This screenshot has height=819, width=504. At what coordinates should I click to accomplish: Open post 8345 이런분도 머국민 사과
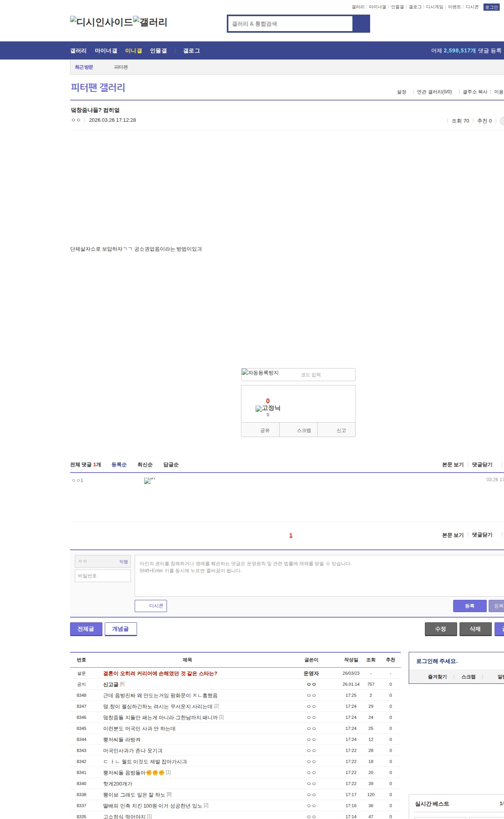click(x=139, y=729)
